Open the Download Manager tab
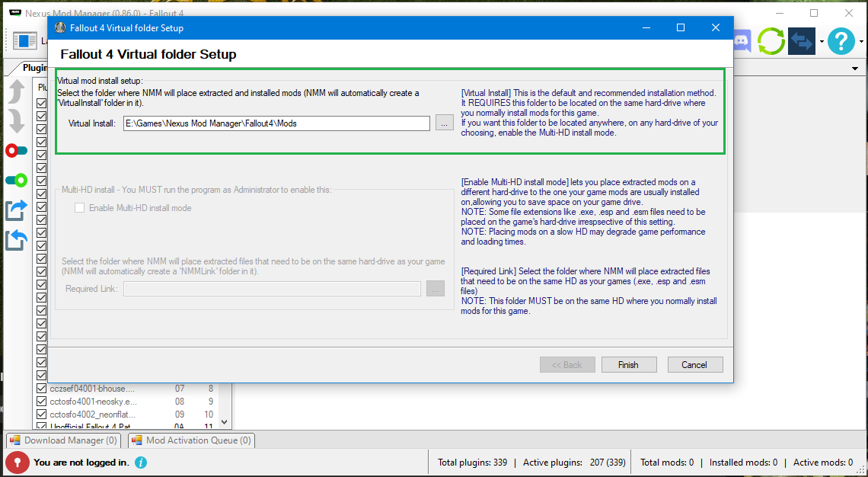Image resolution: width=868 pixels, height=477 pixels. tap(63, 440)
